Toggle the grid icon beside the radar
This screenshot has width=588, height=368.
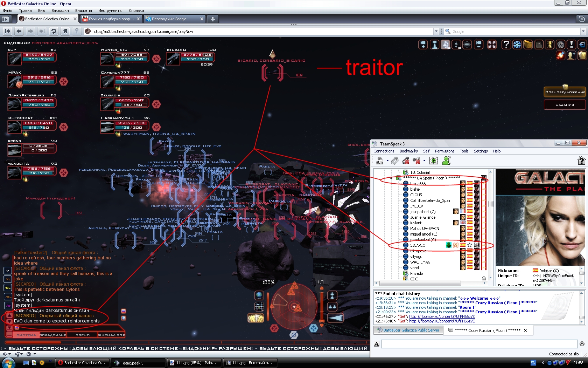pyautogui.click(x=259, y=307)
